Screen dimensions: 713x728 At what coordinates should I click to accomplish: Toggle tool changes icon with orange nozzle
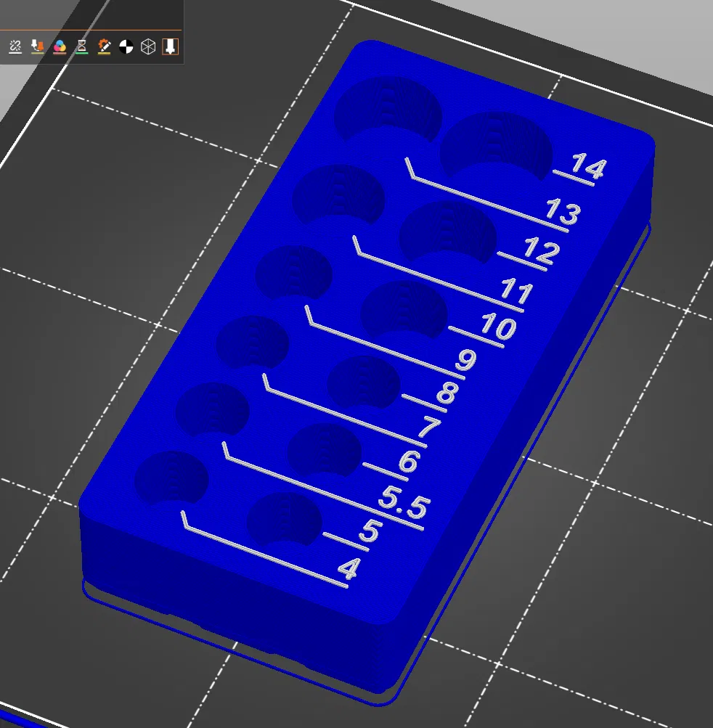click(x=37, y=46)
